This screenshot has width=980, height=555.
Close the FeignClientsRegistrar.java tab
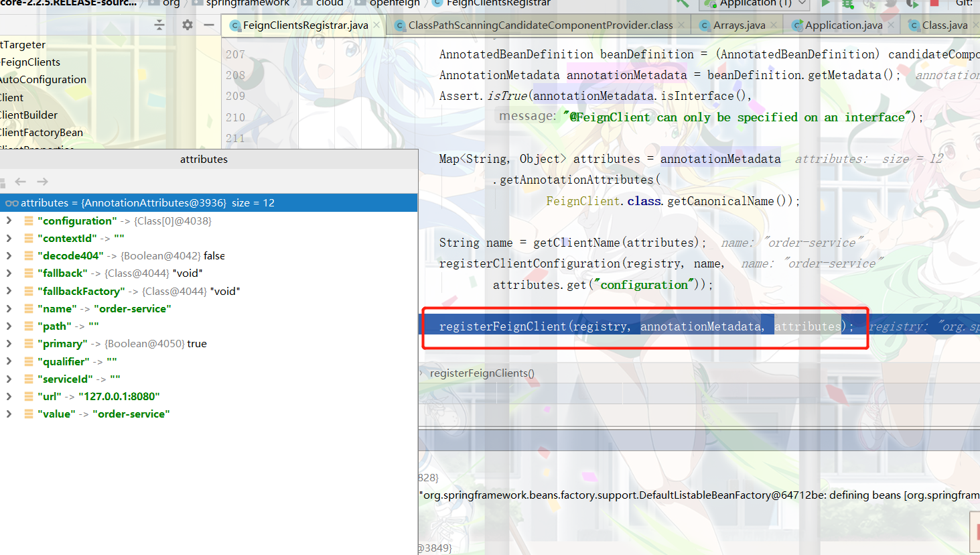click(x=376, y=25)
